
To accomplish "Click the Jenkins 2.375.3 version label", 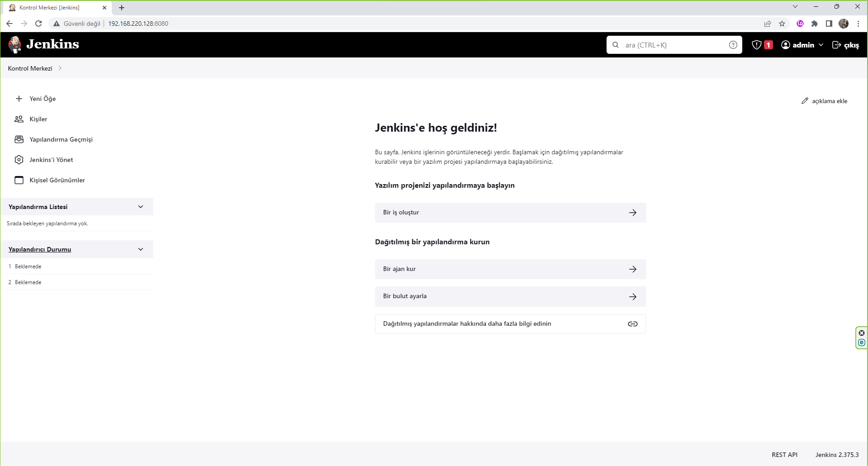I will (837, 455).
